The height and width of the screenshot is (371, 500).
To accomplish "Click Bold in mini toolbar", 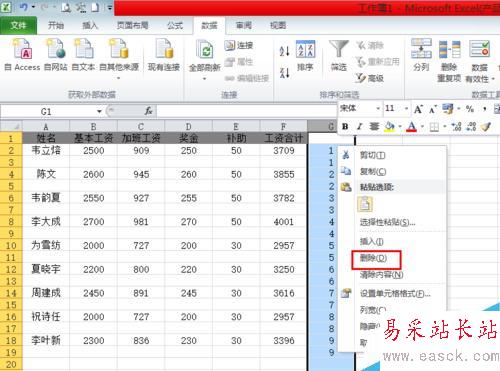I will pyautogui.click(x=345, y=127).
